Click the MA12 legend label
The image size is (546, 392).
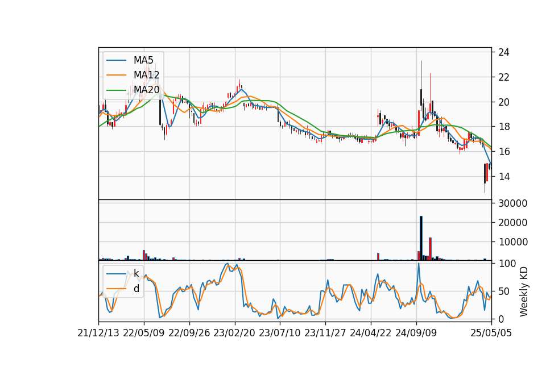click(146, 75)
